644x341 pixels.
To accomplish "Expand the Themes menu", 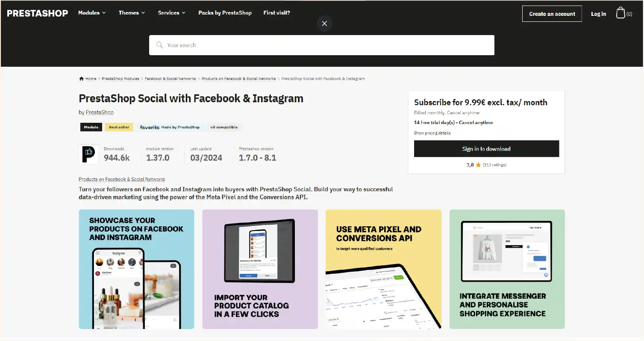I will [131, 13].
